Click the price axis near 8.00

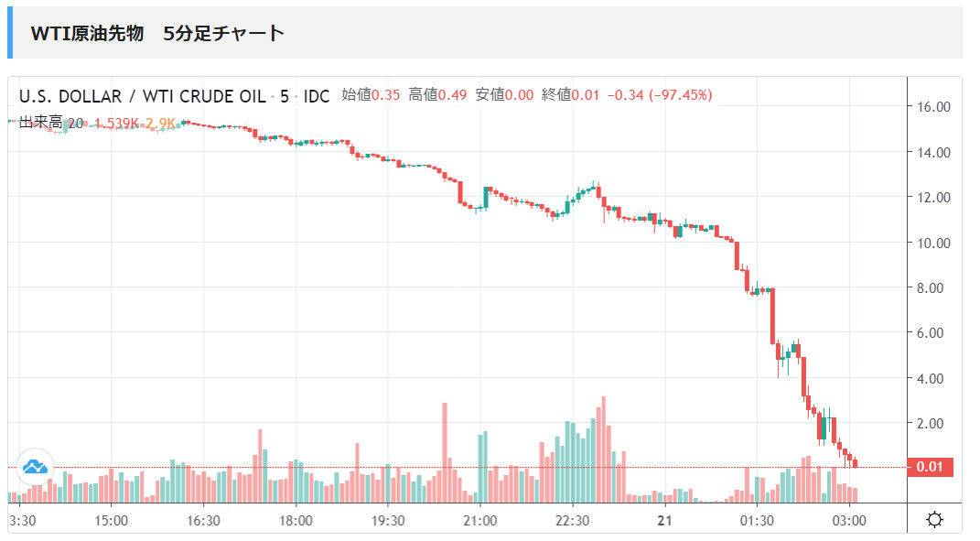(x=932, y=287)
